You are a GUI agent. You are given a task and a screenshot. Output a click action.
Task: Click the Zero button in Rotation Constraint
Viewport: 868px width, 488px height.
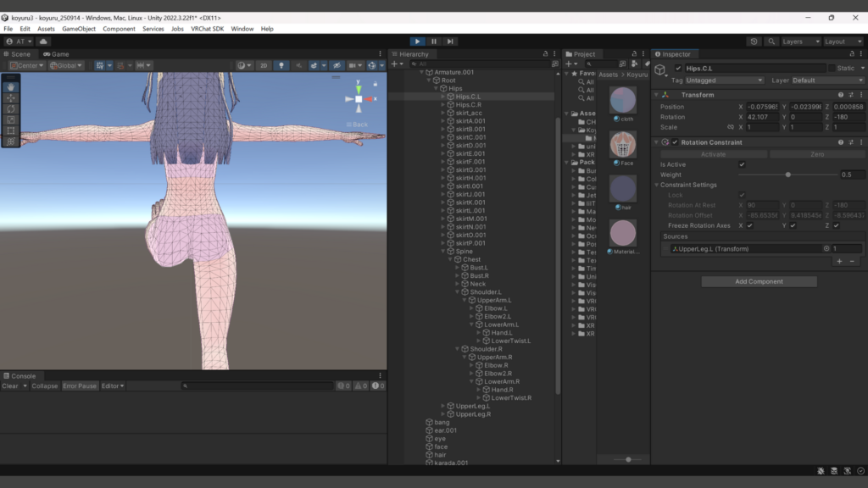[817, 154]
